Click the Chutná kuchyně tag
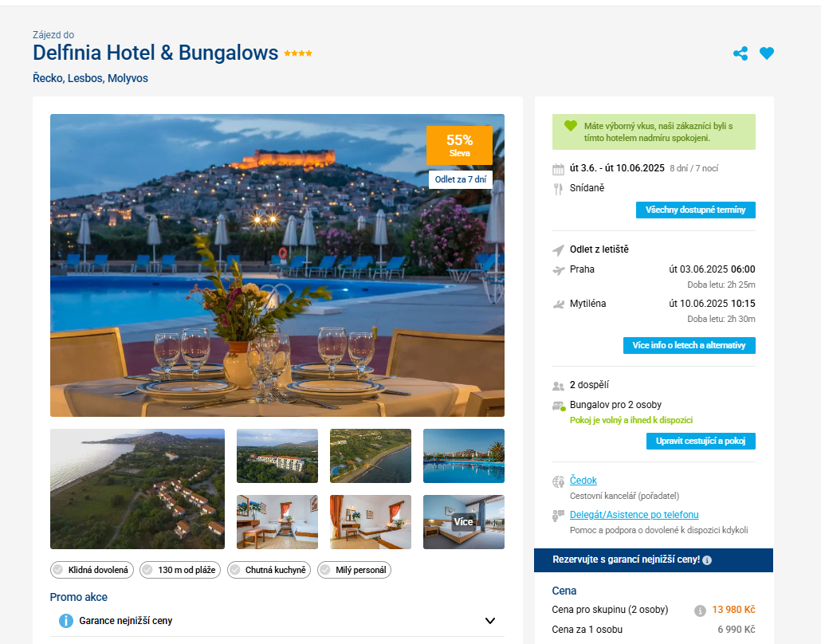This screenshot has height=644, width=821. click(269, 570)
